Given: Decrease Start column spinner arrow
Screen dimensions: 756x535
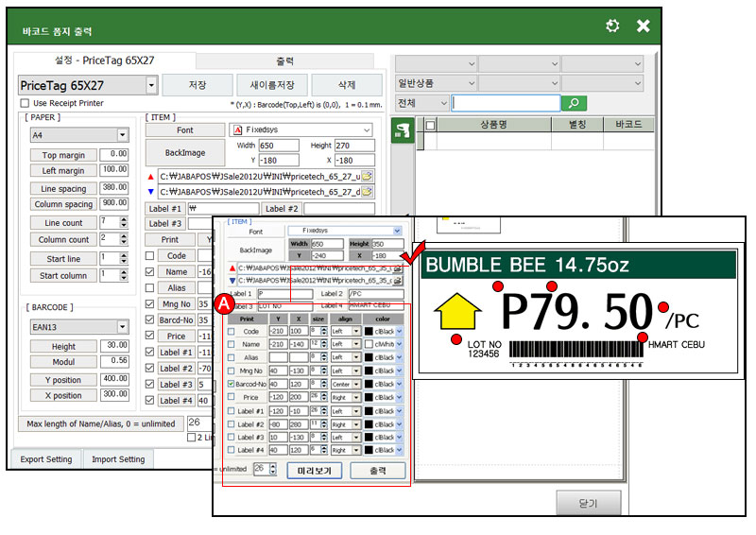Looking at the screenshot, I should coord(124,278).
